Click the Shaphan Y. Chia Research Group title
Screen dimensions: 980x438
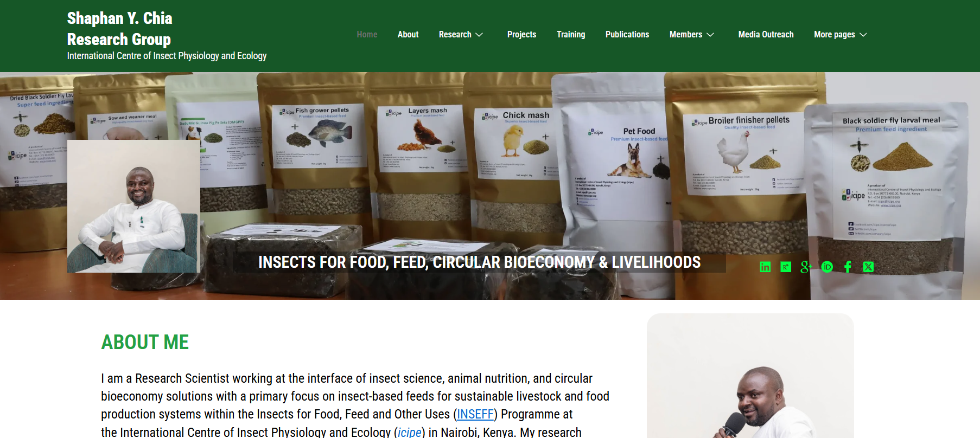pyautogui.click(x=119, y=29)
